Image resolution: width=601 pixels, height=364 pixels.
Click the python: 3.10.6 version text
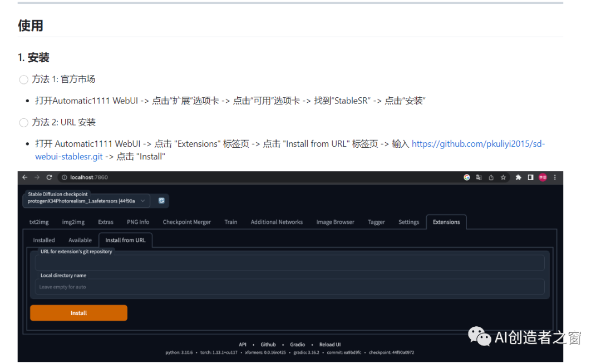179,352
